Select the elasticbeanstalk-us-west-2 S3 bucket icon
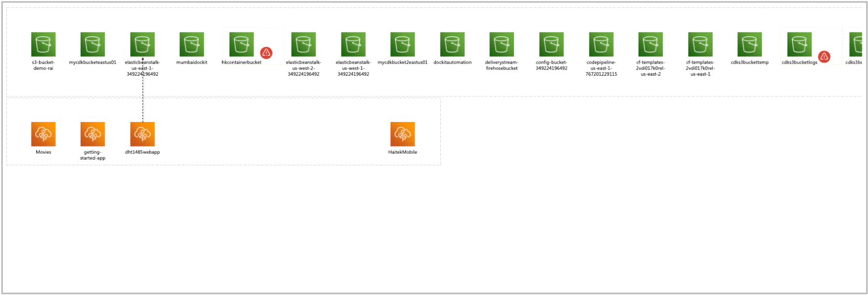 click(303, 44)
